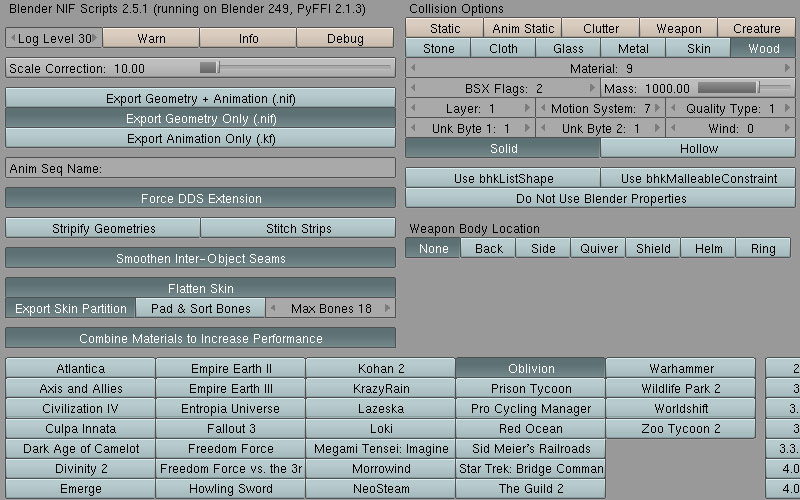This screenshot has height=500, width=800.
Task: Increase Motion System value
Action: [658, 108]
